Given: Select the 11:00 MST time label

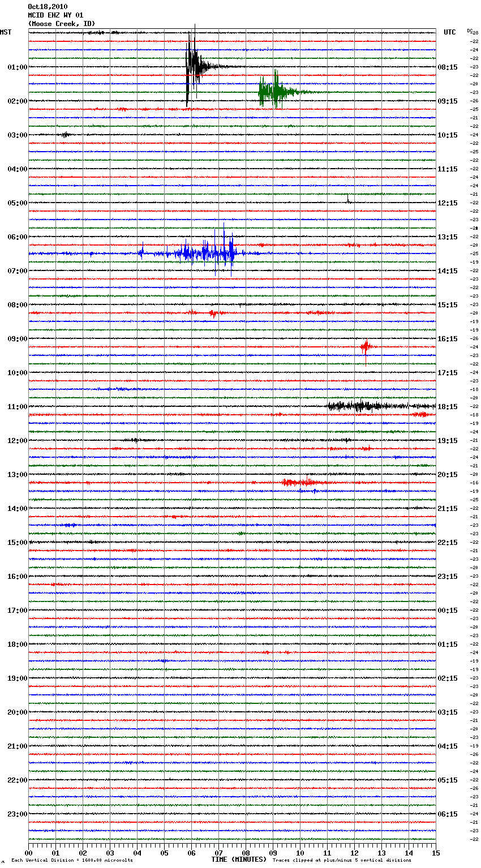Looking at the screenshot, I should coord(17,407).
